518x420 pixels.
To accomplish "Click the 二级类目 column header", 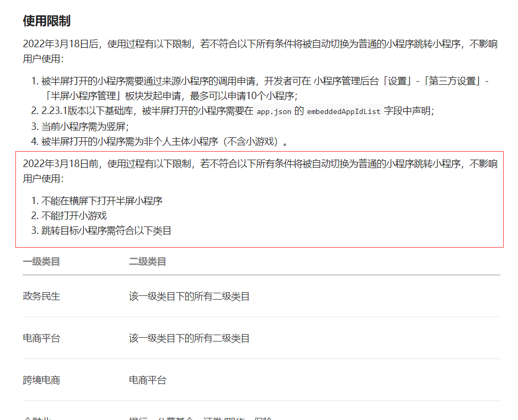I will coord(148,261).
